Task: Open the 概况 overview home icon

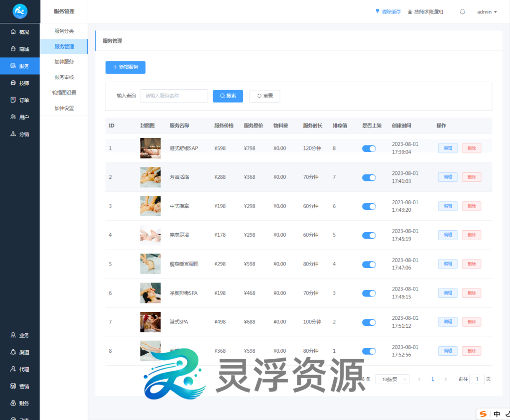Action: pos(13,31)
